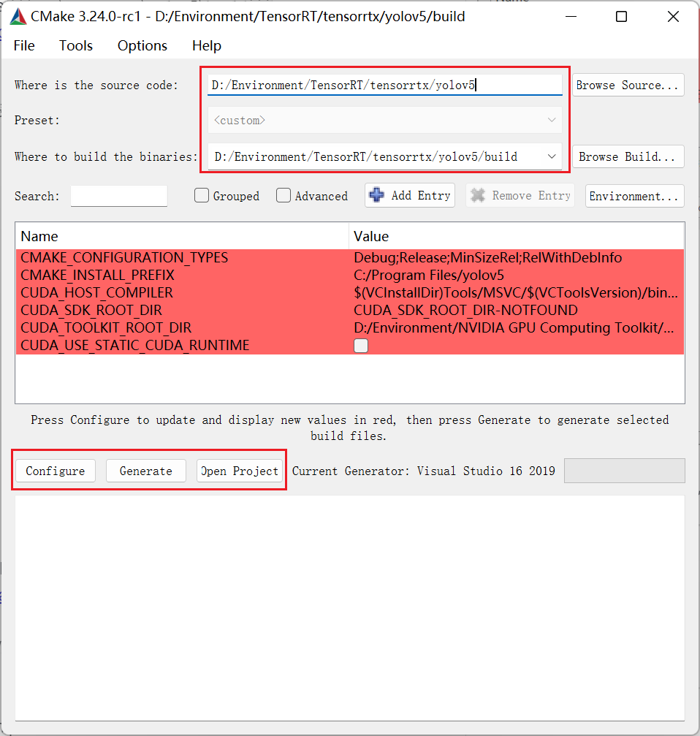This screenshot has width=700, height=736.
Task: Maximize the CMake window
Action: tap(621, 17)
